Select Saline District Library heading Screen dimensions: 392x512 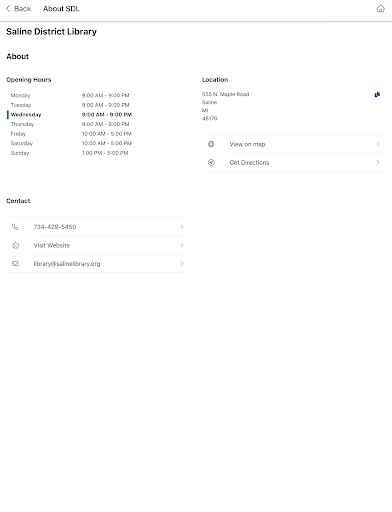click(51, 32)
